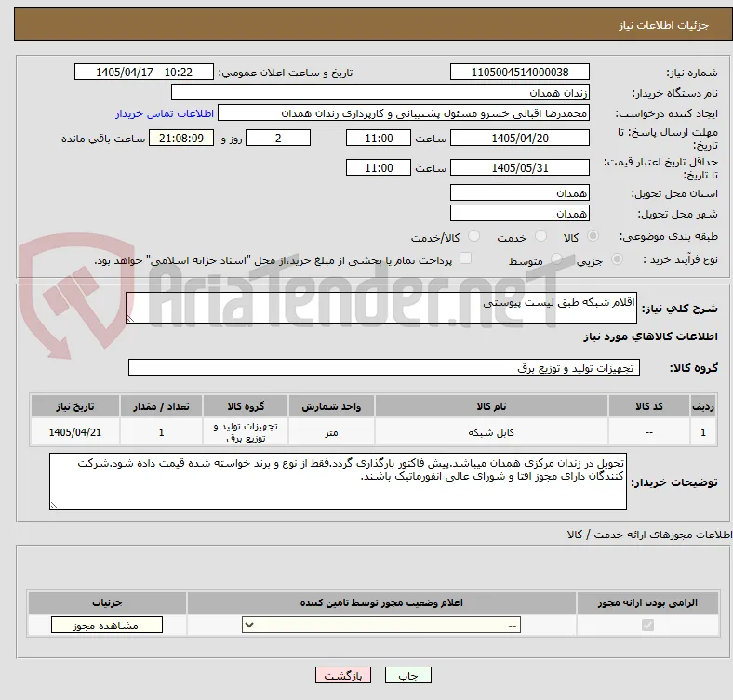This screenshot has height=700, width=733.
Task: Click the delivery province field
Action: coord(520,192)
